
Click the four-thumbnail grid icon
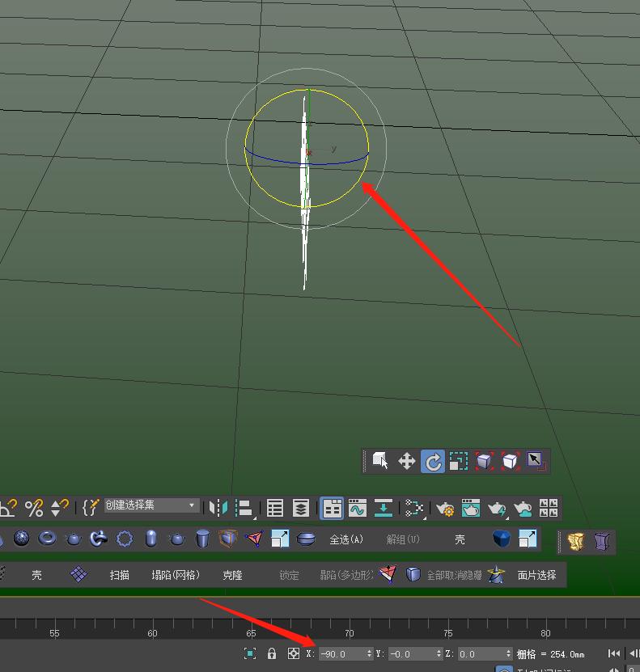549,508
